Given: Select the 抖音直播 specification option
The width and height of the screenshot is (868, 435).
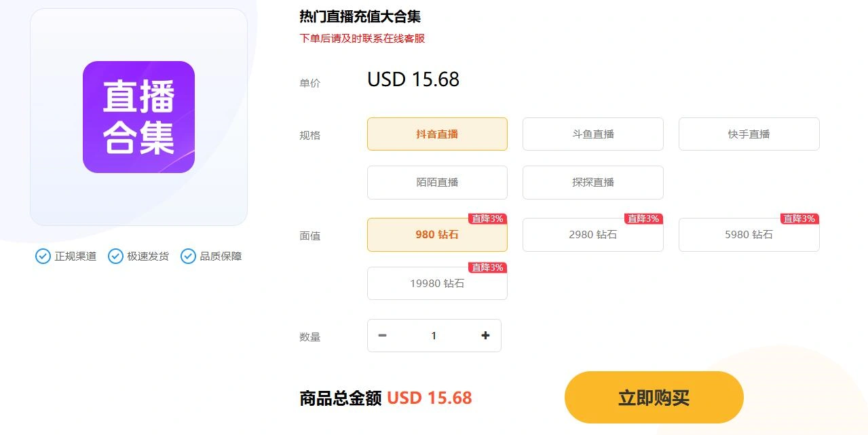Looking at the screenshot, I should tap(437, 134).
